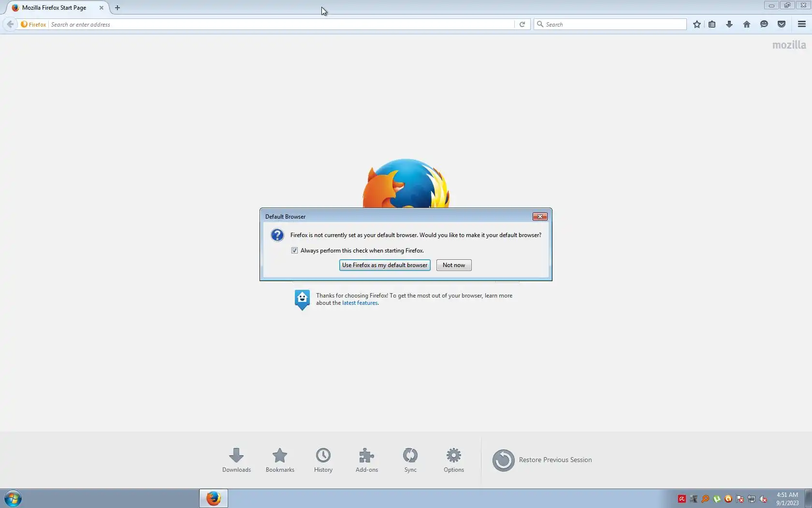Screen dimensions: 812x508
Task: Close the Mozilla Firefox Start Page tab
Action: [101, 8]
